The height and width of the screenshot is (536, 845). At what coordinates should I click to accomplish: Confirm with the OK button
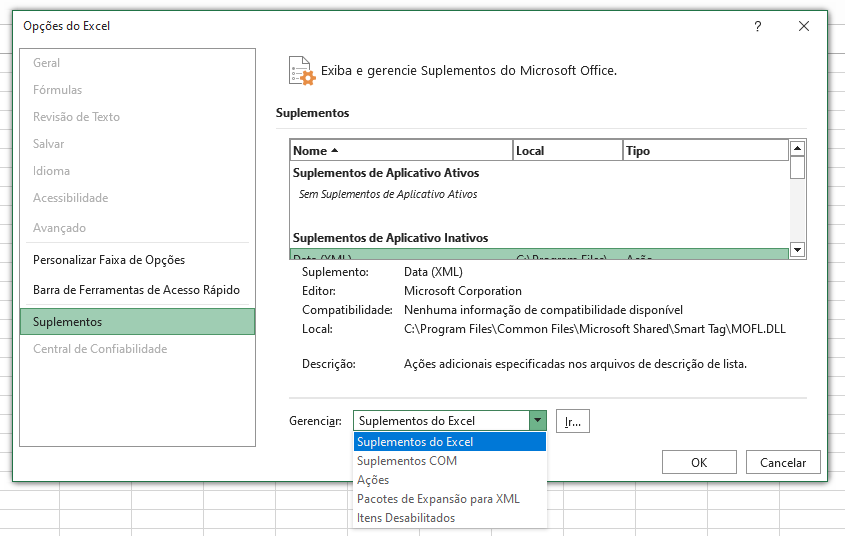(699, 463)
